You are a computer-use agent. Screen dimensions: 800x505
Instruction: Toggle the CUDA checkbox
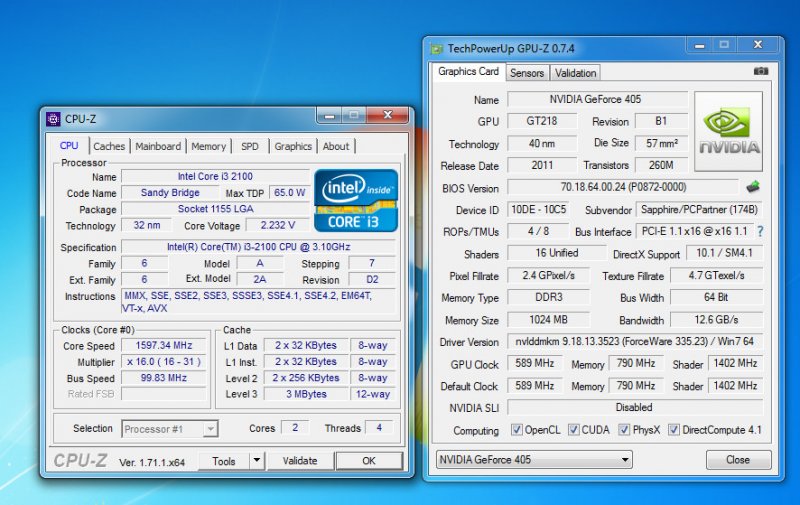pyautogui.click(x=573, y=430)
